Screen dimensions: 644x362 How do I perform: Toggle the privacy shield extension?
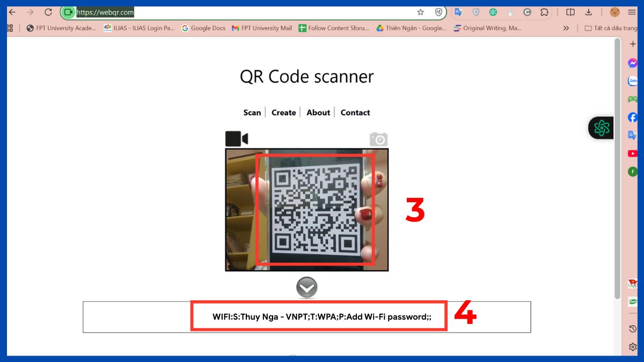point(439,12)
